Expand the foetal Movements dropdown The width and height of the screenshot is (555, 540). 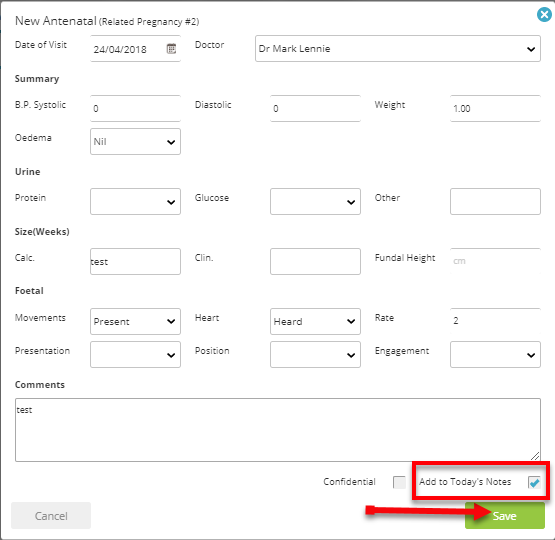(x=135, y=321)
